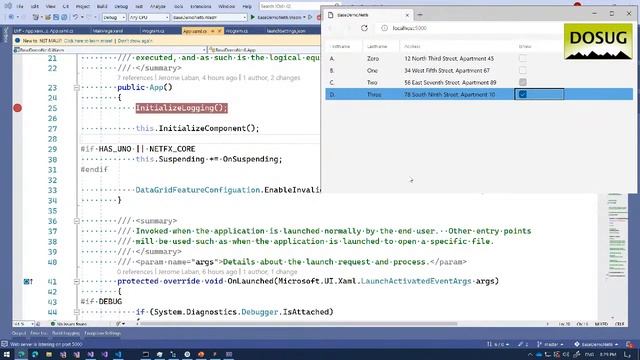The image size is (640, 360).
Task: Click the notification center icon in system tray
Action: pyautogui.click(x=627, y=355)
